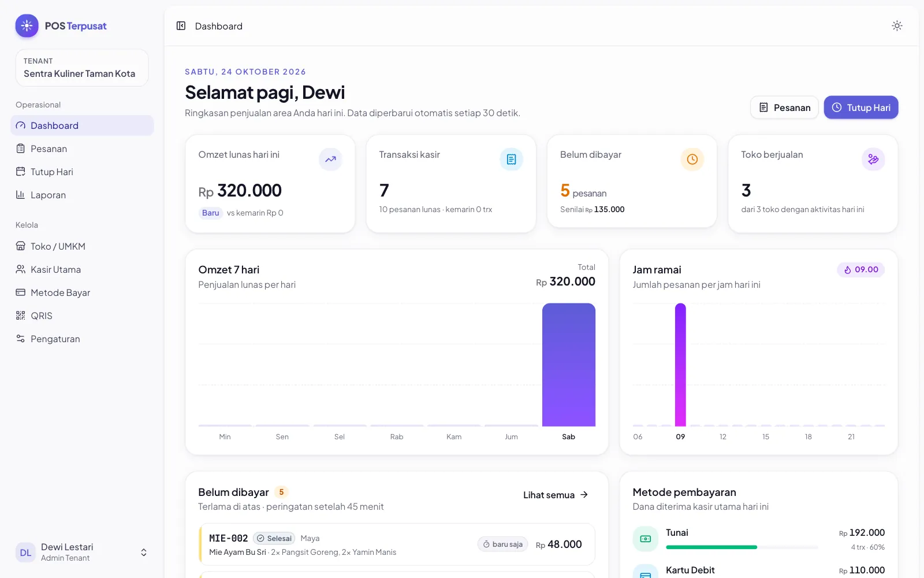This screenshot has height=578, width=924.
Task: Collapse sidebar using panel toggle icon
Action: coord(181,26)
